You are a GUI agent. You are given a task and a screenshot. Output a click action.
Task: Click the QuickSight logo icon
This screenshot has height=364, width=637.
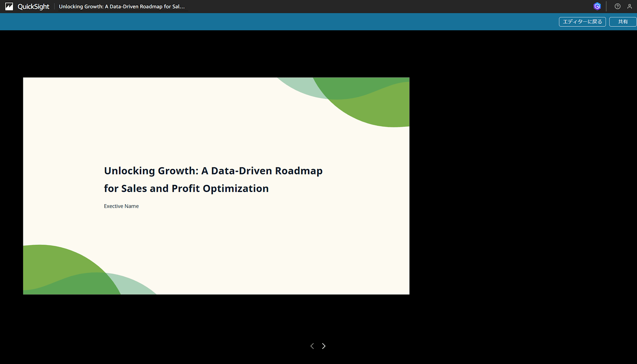click(9, 6)
